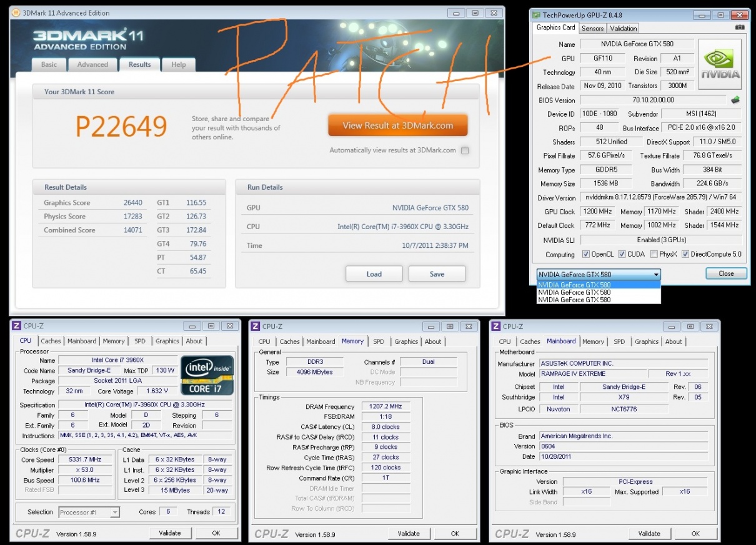The width and height of the screenshot is (756, 545).
Task: Click the Intel Core i7 logo badge
Action: 207,375
